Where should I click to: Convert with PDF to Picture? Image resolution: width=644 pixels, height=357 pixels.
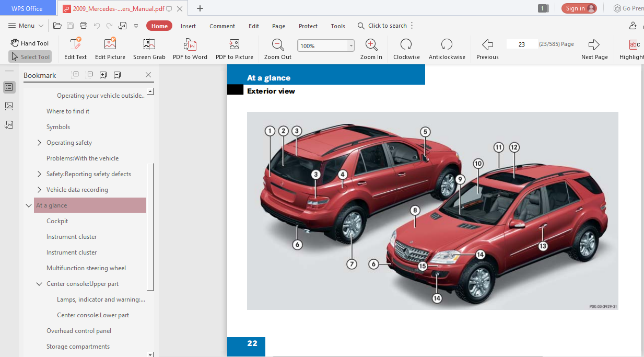pos(235,49)
